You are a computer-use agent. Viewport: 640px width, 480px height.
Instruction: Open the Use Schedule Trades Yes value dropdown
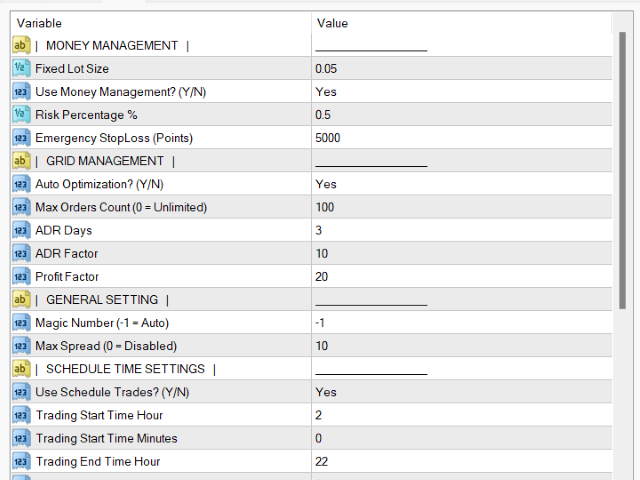click(462, 392)
